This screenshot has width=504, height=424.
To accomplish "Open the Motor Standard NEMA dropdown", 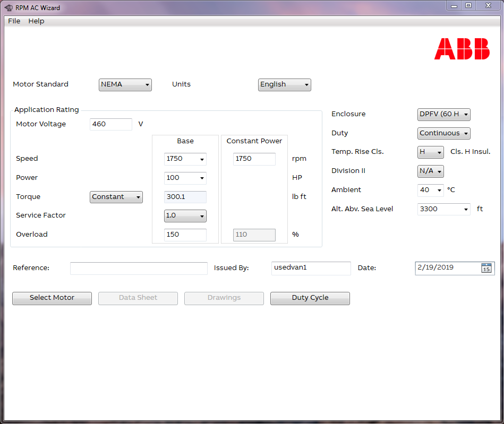I will pyautogui.click(x=125, y=85).
